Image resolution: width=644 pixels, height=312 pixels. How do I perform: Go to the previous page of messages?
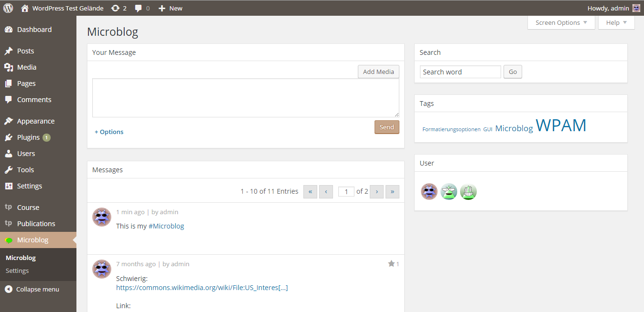tap(326, 192)
